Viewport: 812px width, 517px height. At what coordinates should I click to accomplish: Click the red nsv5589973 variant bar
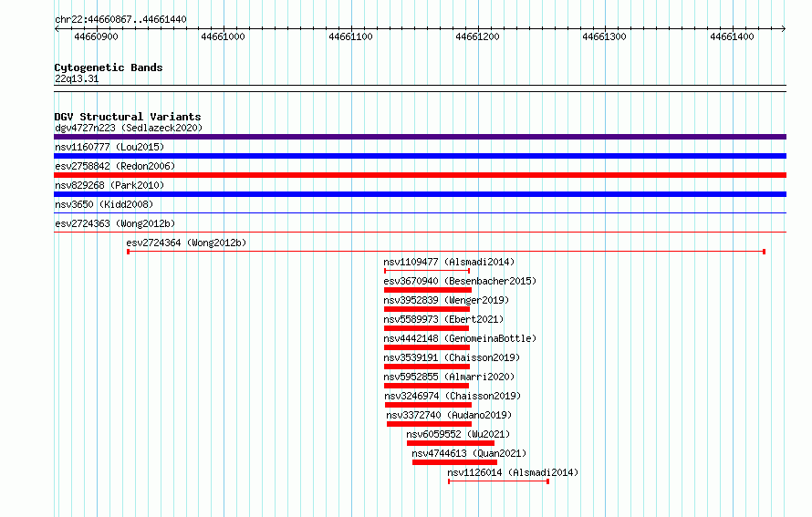click(426, 328)
